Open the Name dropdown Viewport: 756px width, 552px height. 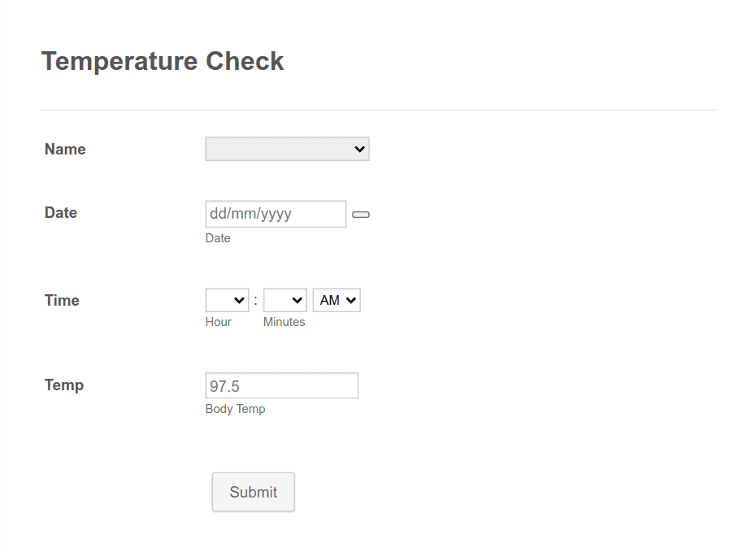pyautogui.click(x=287, y=149)
